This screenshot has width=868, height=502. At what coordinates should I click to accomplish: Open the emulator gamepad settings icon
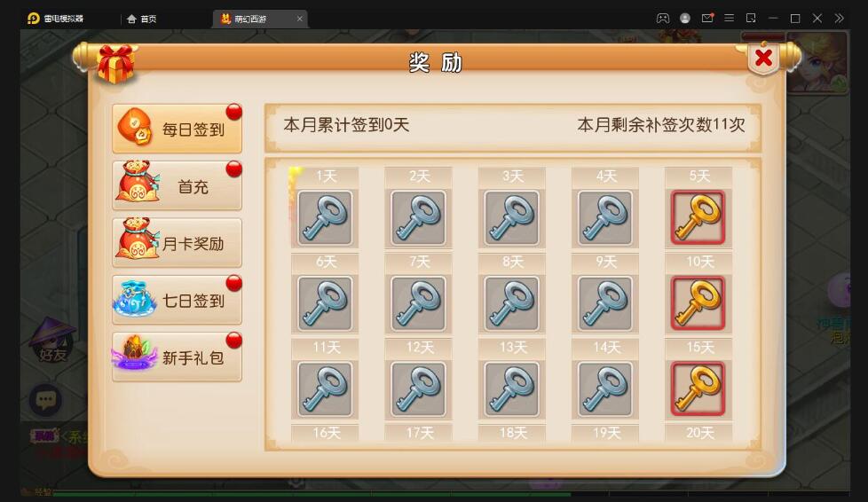663,19
